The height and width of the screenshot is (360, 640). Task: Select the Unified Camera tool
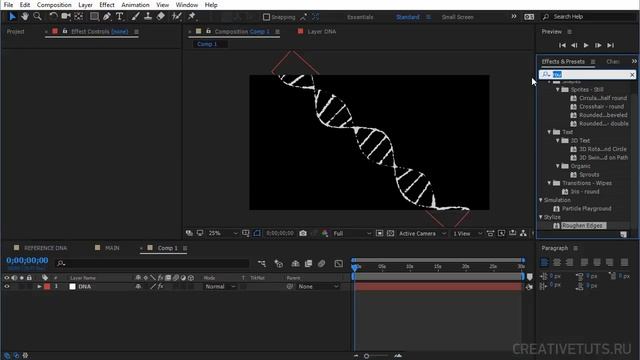click(x=65, y=17)
